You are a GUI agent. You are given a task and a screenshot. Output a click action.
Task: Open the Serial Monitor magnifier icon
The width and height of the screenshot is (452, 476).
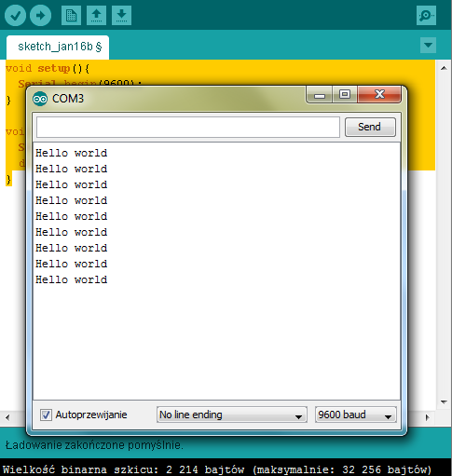426,15
